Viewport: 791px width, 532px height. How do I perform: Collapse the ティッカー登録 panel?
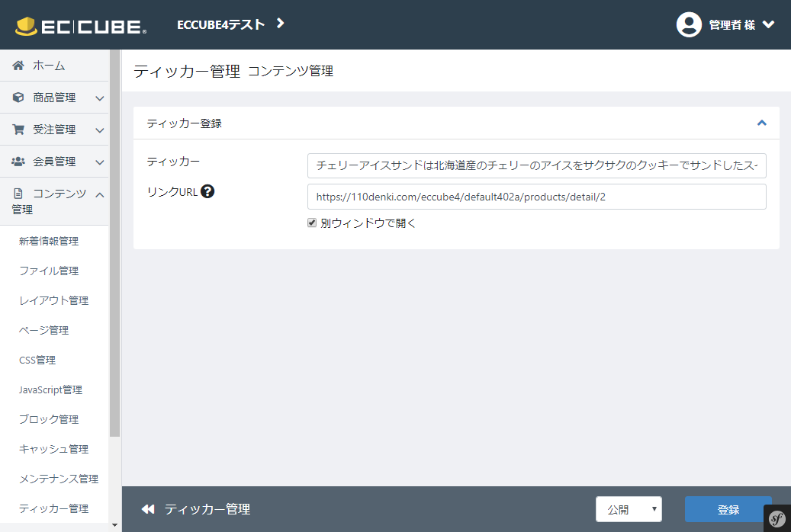[x=762, y=123]
